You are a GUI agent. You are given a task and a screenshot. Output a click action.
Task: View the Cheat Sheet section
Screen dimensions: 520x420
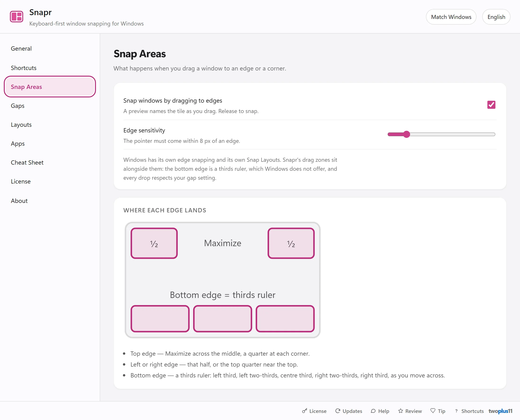[x=50, y=162]
